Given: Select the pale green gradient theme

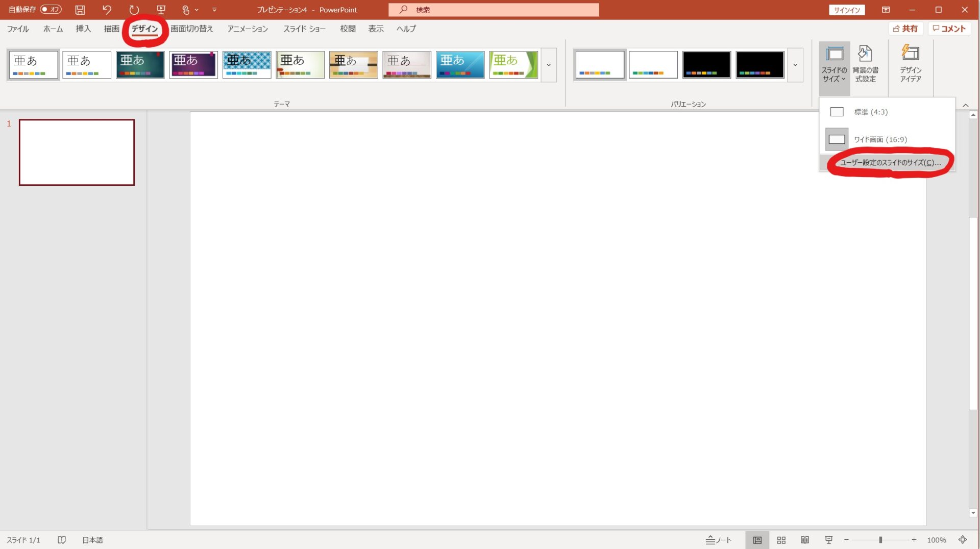Looking at the screenshot, I should click(x=300, y=65).
